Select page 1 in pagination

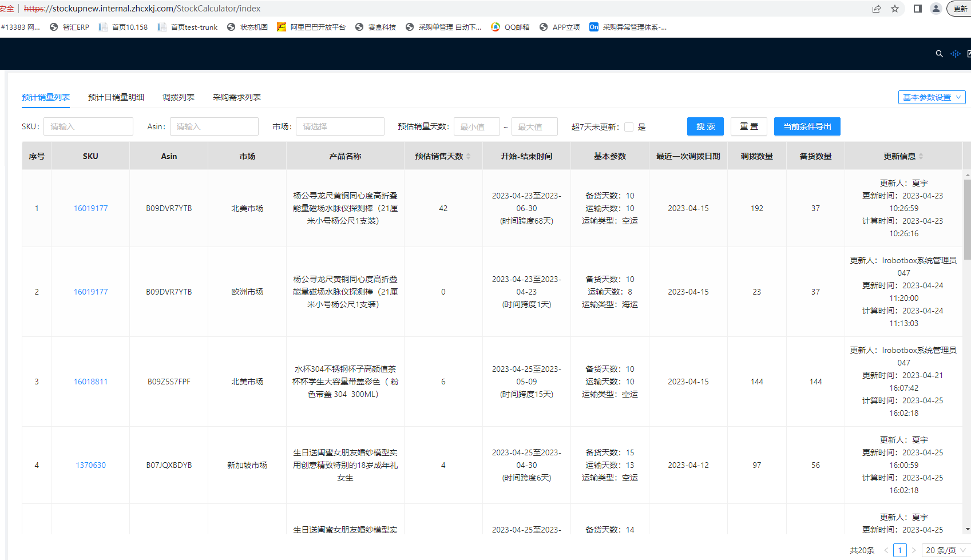(x=900, y=550)
